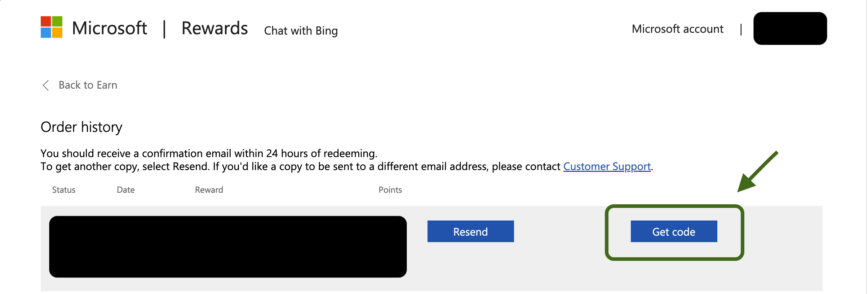The width and height of the screenshot is (868, 294).
Task: Open the Microsoft home link text
Action: coord(110,28)
